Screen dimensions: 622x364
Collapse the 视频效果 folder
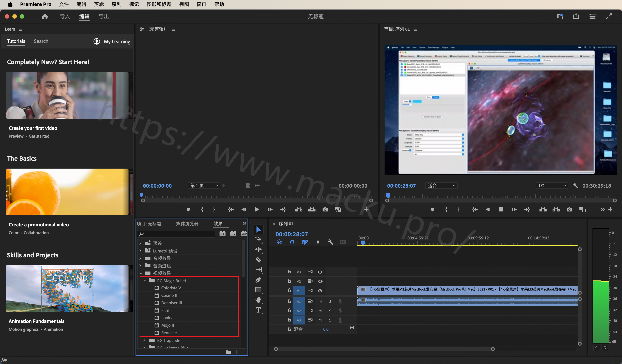click(141, 273)
